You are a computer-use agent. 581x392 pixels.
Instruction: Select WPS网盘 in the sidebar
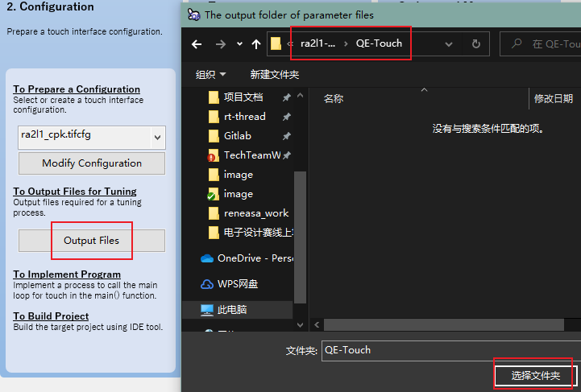pos(237,284)
